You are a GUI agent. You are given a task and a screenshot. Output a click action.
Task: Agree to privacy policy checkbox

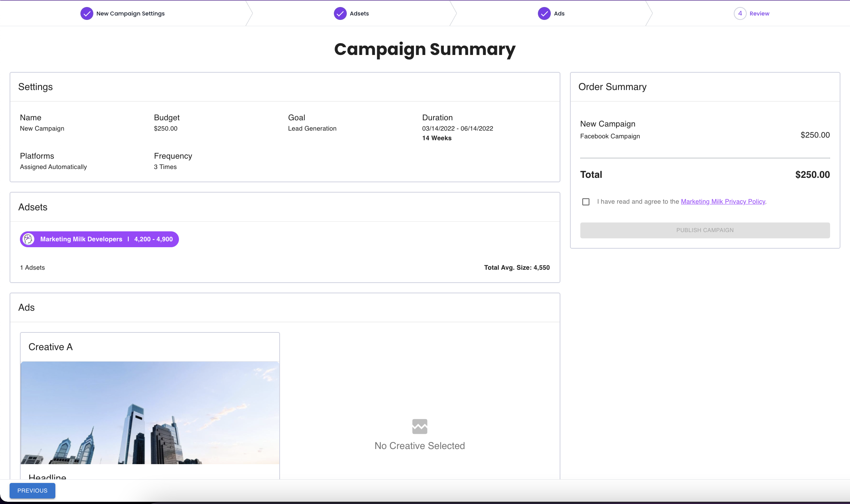click(x=586, y=202)
